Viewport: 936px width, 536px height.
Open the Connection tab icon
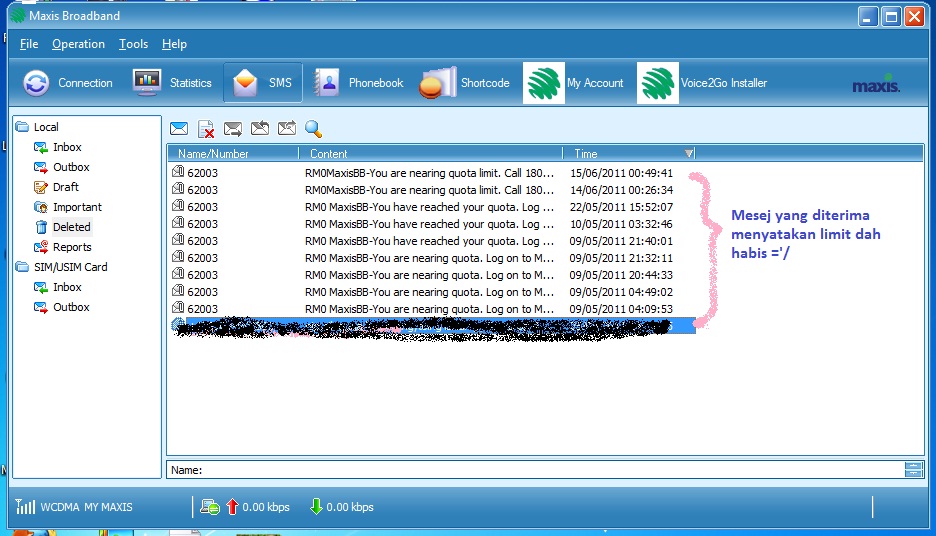coord(36,83)
